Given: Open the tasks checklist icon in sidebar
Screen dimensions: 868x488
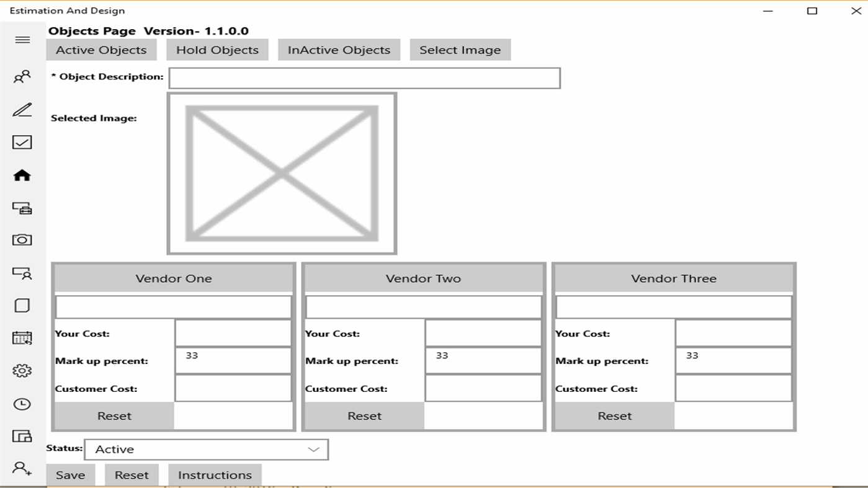Looking at the screenshot, I should pos(22,142).
